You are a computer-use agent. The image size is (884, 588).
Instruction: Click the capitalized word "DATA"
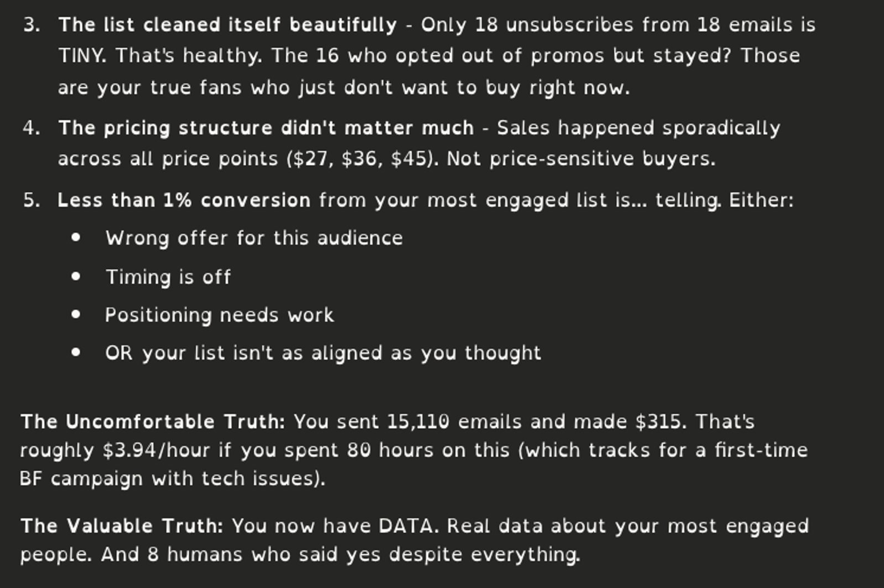(x=406, y=526)
